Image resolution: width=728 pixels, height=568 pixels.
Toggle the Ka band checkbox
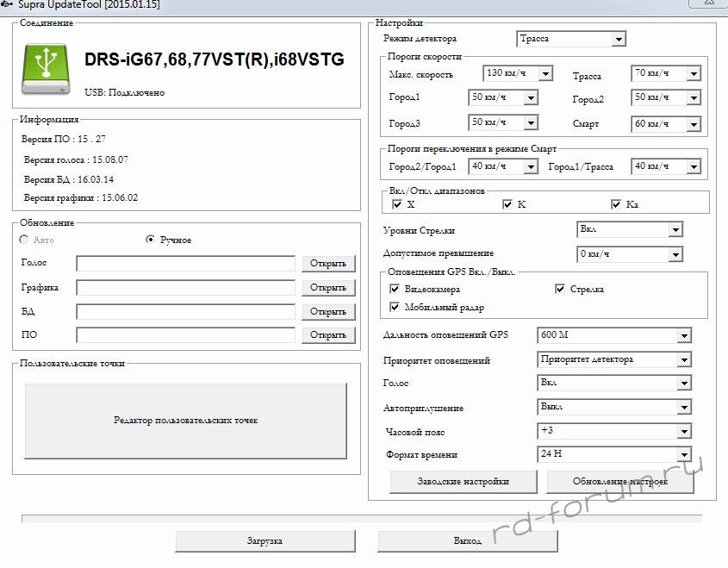616,204
